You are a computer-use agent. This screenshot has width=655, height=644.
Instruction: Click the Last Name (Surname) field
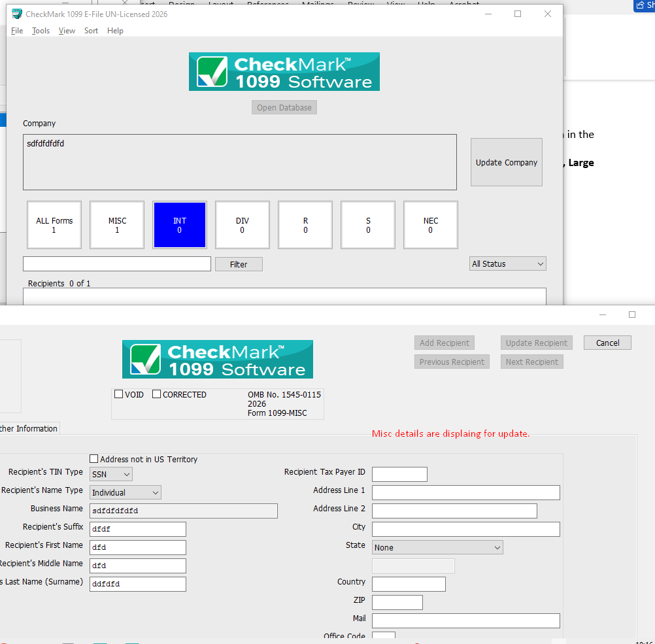pos(138,584)
